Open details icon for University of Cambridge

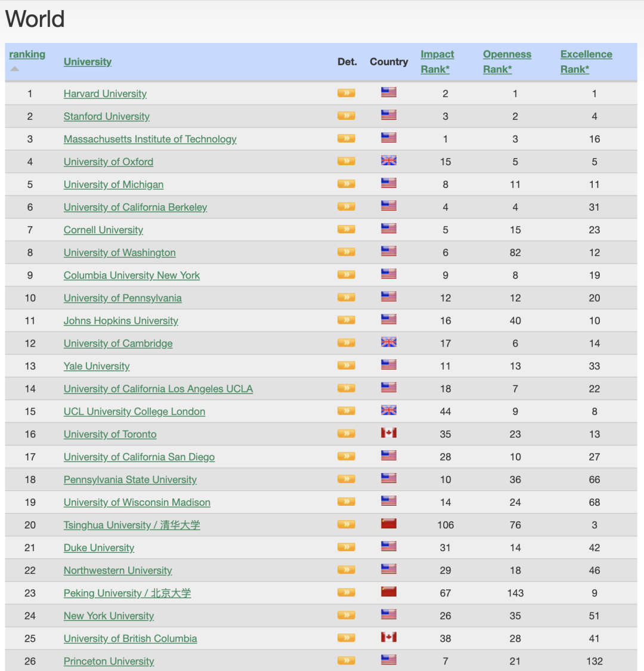point(346,342)
